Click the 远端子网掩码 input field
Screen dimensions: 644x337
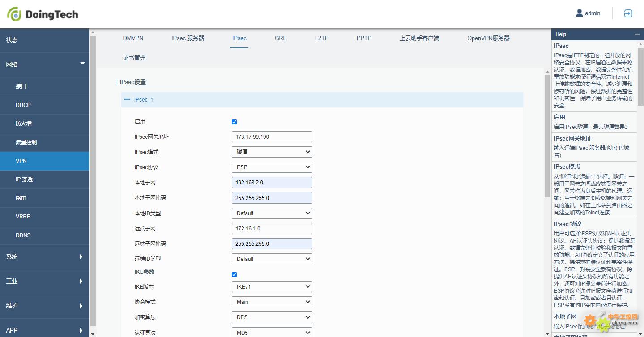click(272, 244)
